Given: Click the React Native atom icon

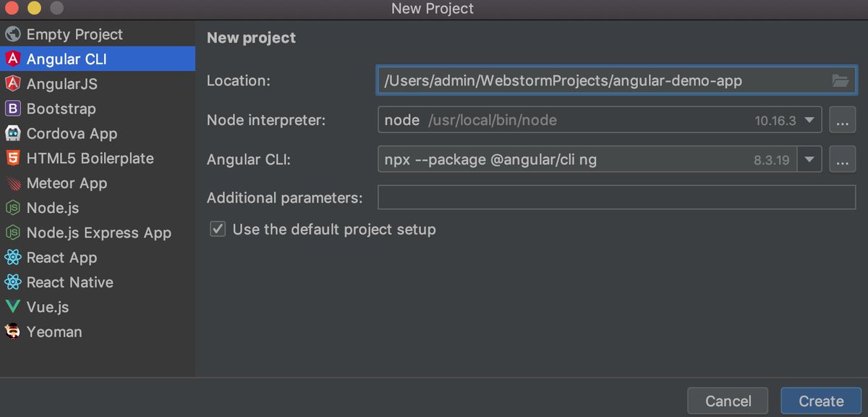Looking at the screenshot, I should 12,282.
